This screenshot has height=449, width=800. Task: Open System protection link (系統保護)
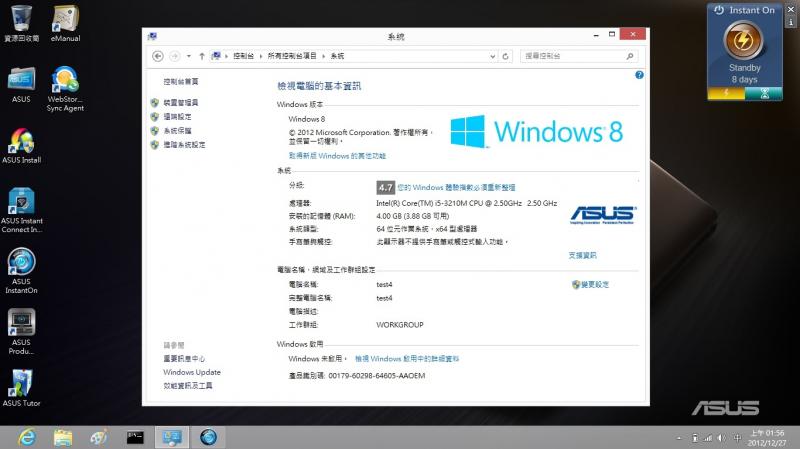click(x=177, y=131)
